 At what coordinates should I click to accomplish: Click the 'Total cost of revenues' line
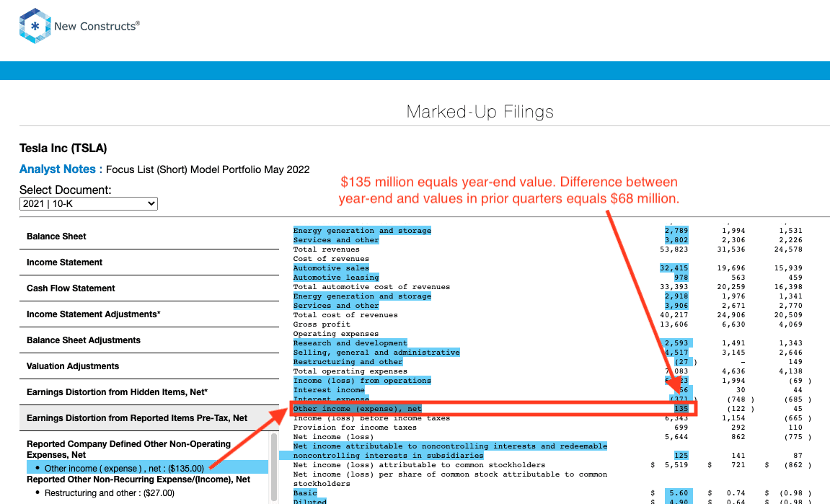coord(345,315)
